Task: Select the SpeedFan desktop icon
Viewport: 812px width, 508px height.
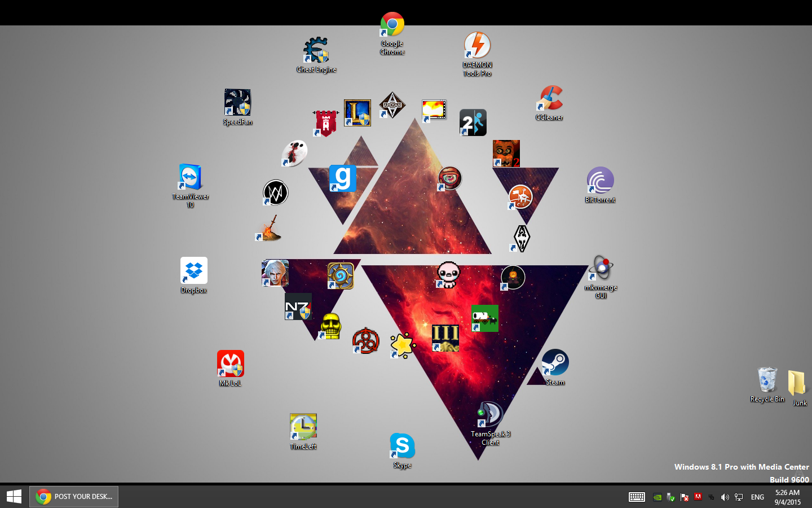Action: (x=237, y=103)
